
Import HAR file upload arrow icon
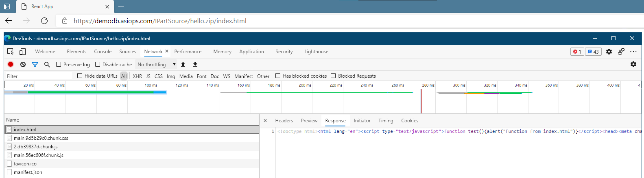[x=183, y=64]
